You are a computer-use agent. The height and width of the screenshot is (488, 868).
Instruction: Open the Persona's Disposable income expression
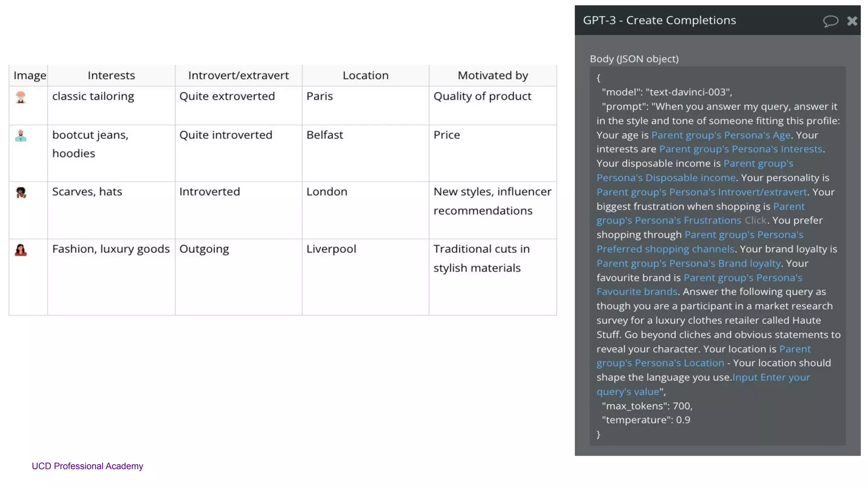pos(665,178)
